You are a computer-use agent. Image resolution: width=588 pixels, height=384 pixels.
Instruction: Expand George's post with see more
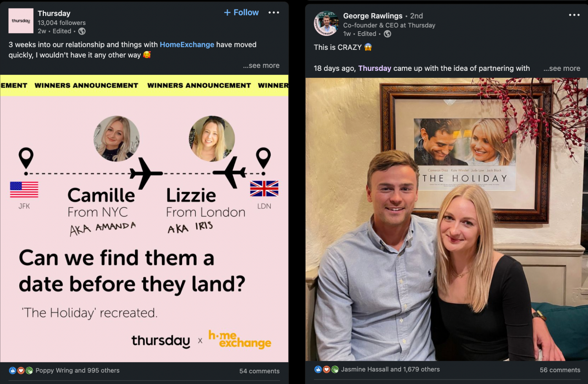tap(562, 68)
